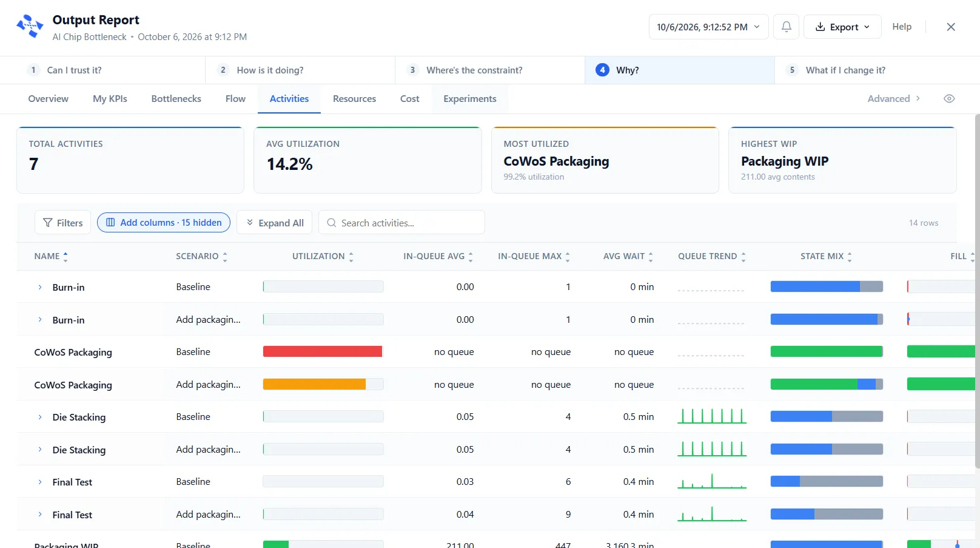Go to step 5 What if I change it?

(877, 70)
